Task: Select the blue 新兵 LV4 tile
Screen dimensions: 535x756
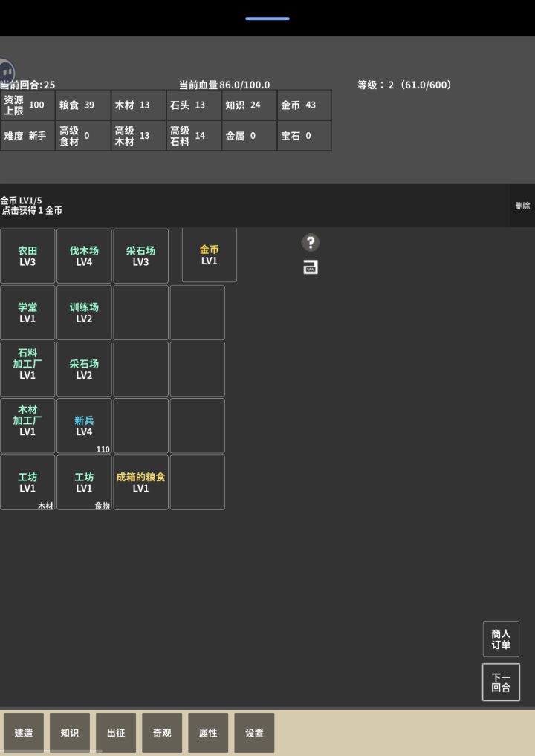Action: [x=84, y=426]
